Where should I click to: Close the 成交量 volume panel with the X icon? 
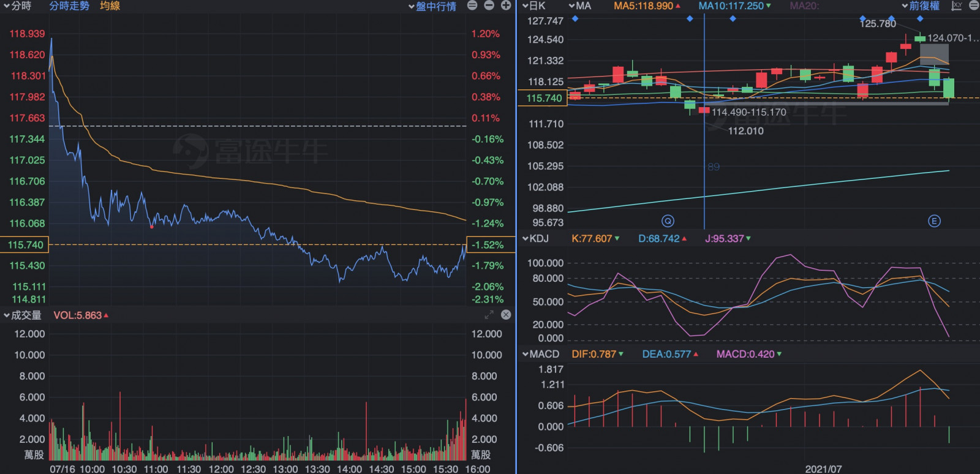tap(506, 315)
